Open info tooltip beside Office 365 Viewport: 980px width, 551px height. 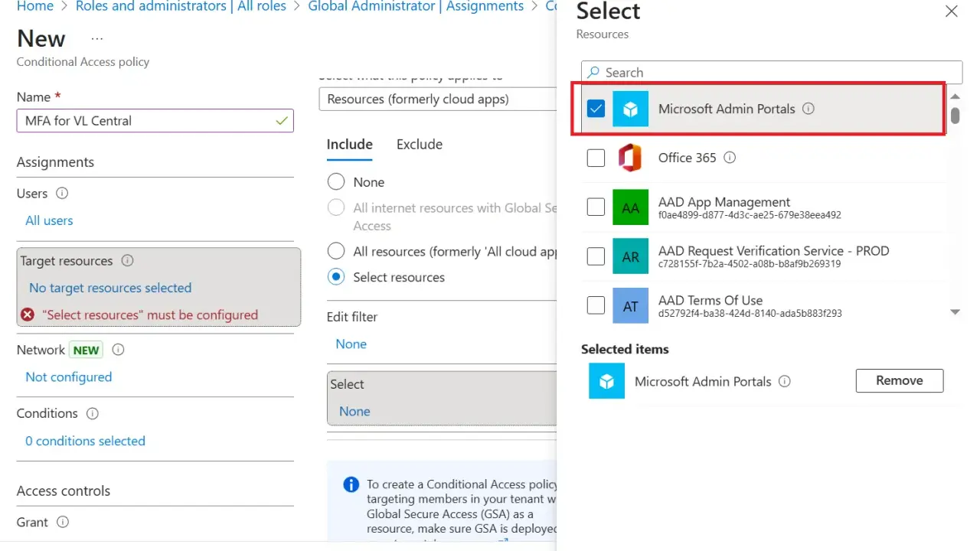point(730,158)
